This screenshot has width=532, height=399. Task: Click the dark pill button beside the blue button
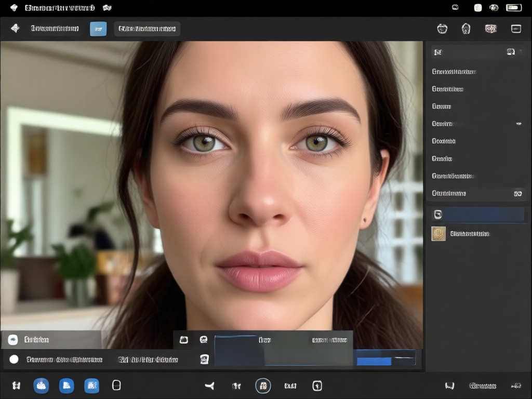(147, 29)
